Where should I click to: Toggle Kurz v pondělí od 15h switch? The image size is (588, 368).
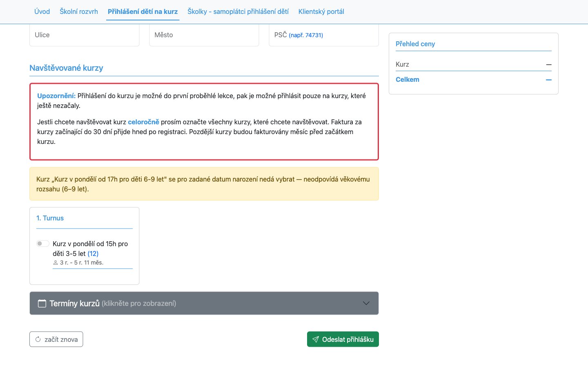43,244
